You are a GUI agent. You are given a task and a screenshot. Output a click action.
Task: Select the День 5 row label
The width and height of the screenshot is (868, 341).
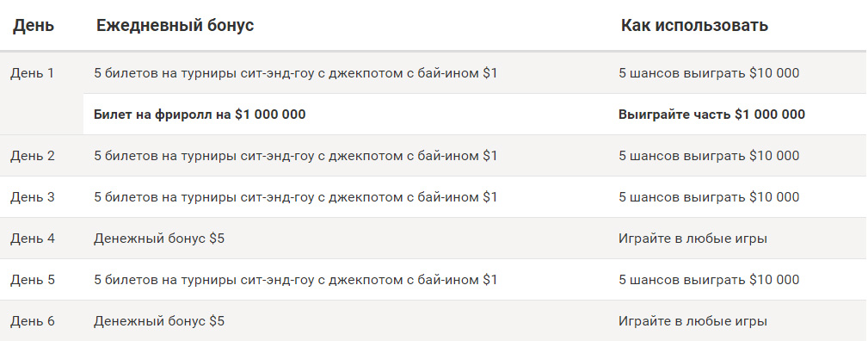tap(33, 280)
